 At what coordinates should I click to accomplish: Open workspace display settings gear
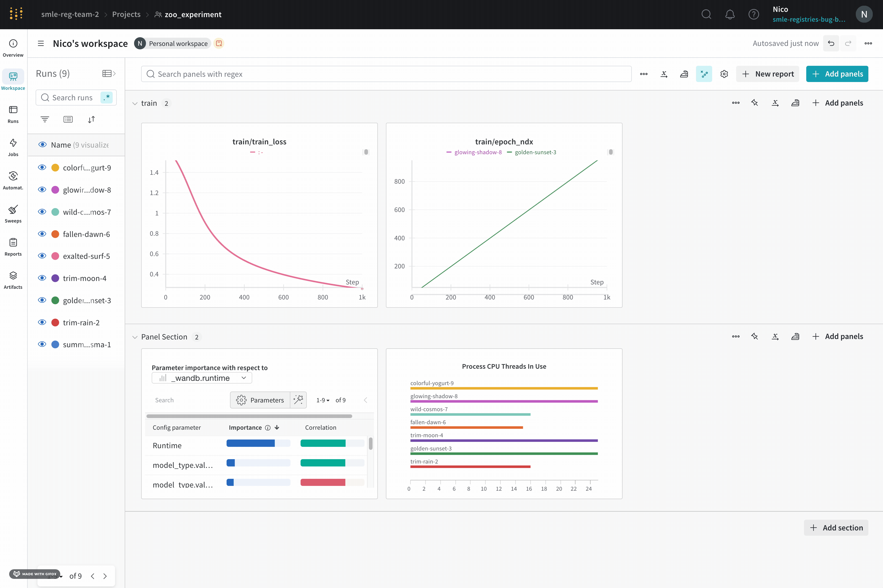point(724,74)
